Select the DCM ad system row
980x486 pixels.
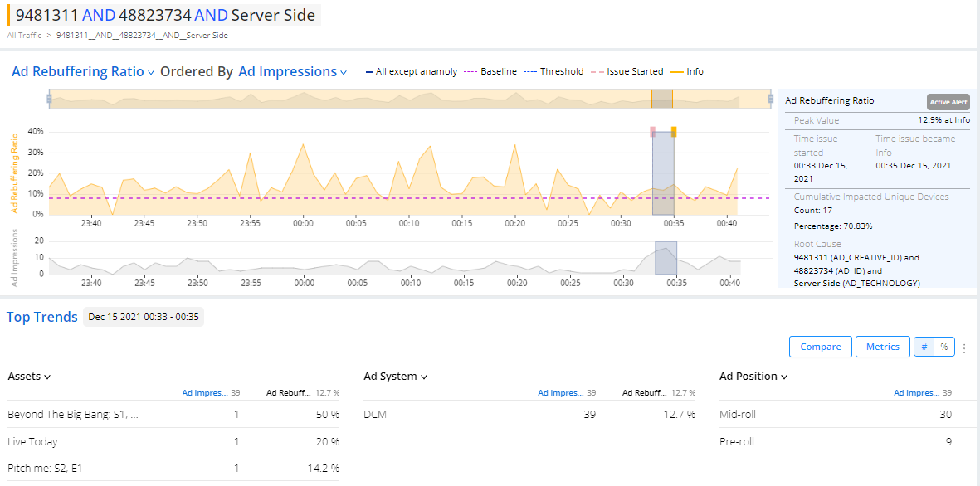click(x=530, y=414)
